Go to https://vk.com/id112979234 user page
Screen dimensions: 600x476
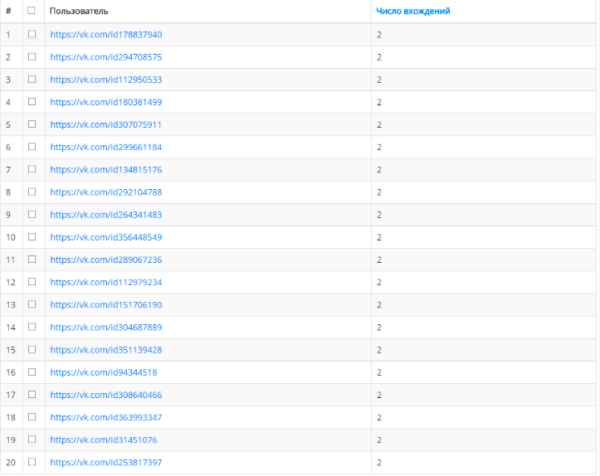[106, 282]
